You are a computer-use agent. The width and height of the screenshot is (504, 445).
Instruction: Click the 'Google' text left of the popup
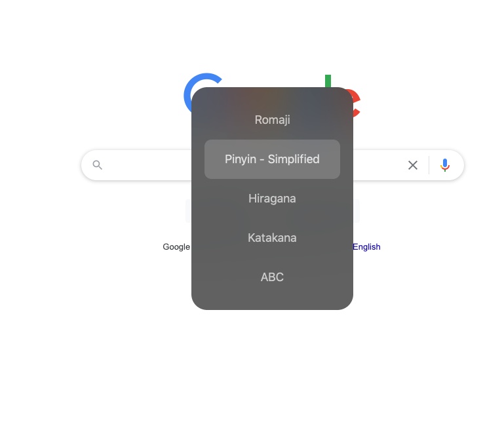176,246
